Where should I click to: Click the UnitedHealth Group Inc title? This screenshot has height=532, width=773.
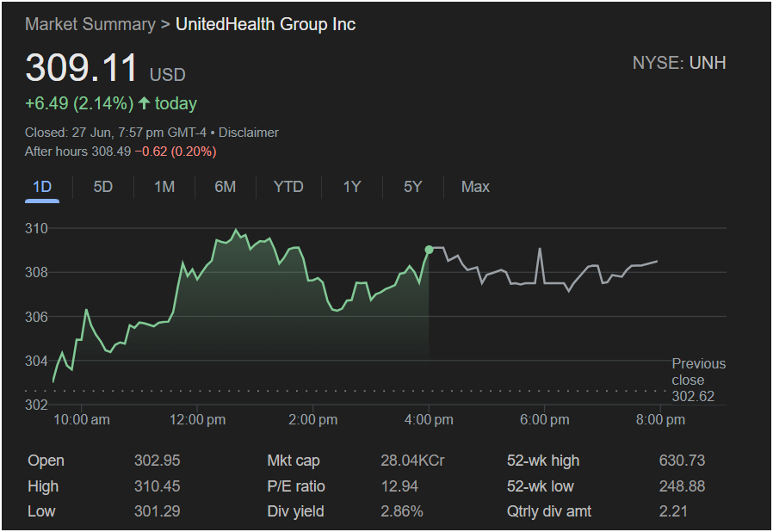coord(266,24)
